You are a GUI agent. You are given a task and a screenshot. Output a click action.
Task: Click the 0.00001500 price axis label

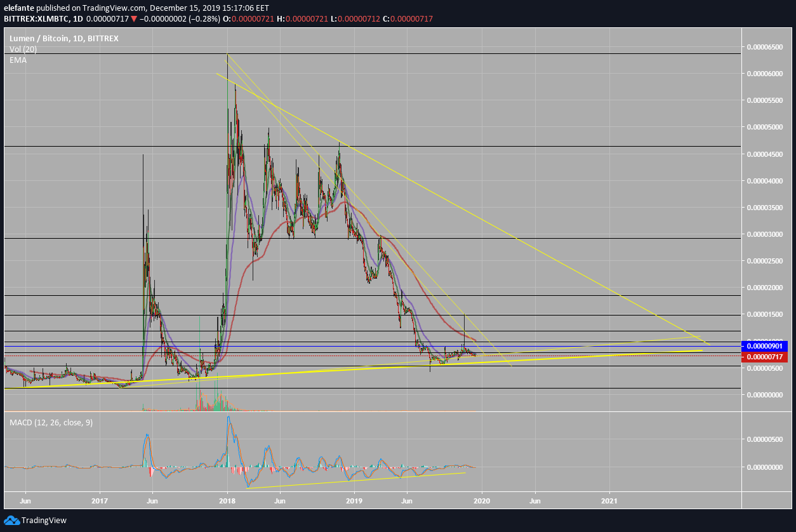(x=764, y=314)
